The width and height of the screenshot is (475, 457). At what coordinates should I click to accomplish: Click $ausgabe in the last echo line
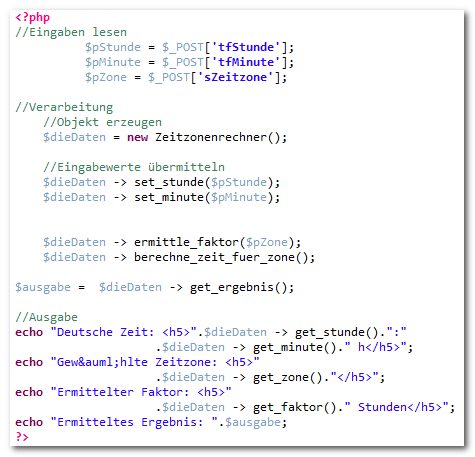pos(253,422)
